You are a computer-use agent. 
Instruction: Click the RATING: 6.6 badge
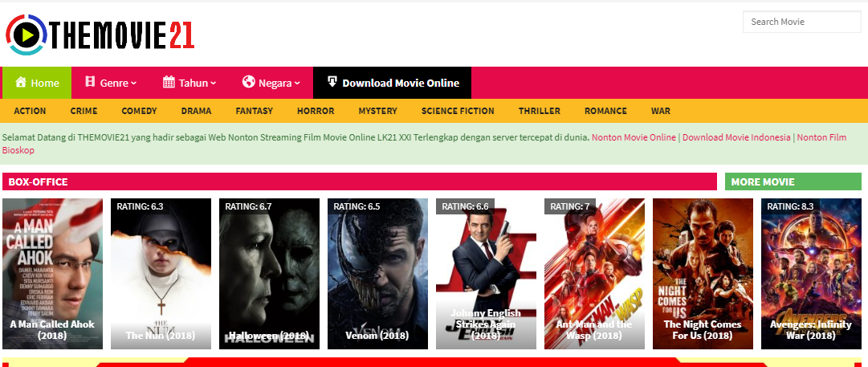pos(465,206)
